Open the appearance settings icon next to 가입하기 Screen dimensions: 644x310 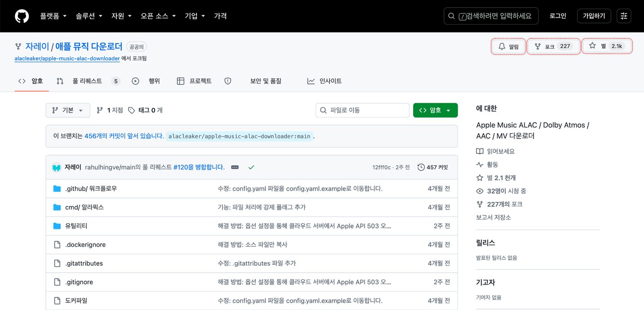click(624, 16)
